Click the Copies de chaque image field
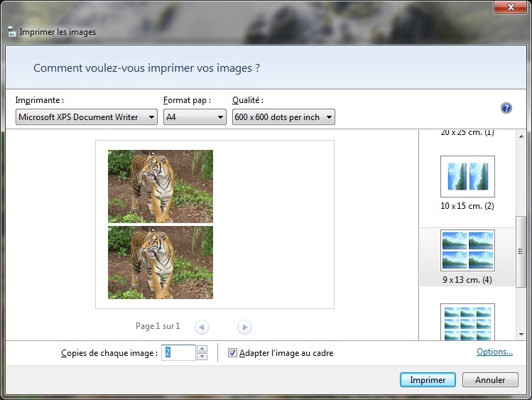The image size is (532, 400). tap(178, 352)
